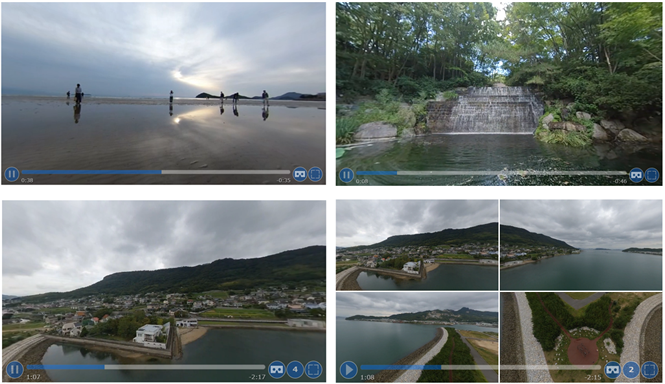Screen dimensions: 665x384
Task: Select the open sea view panel
Action: (581, 245)
